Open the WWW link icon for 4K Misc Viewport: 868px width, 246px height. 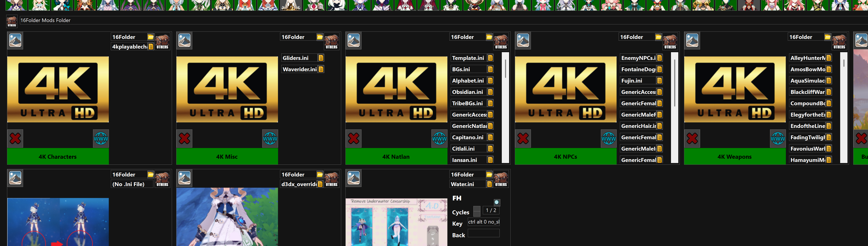270,138
